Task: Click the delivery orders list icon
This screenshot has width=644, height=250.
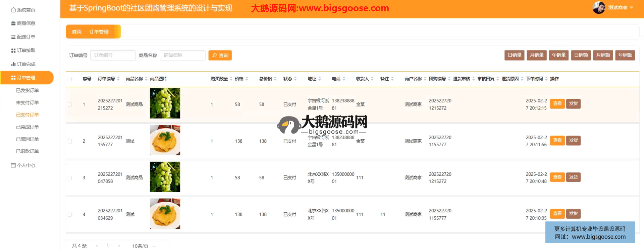Action: pos(13,37)
